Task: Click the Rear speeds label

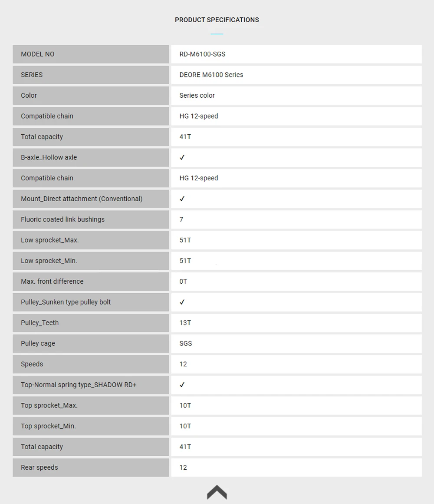Action: point(39,468)
